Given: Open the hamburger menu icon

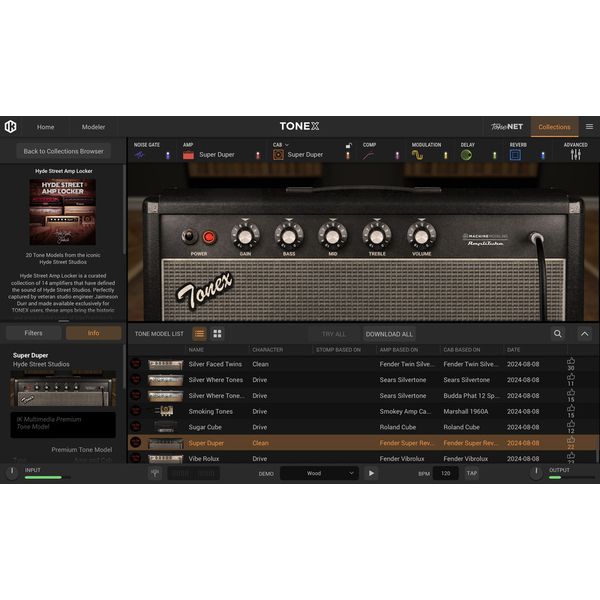Looking at the screenshot, I should (589, 127).
